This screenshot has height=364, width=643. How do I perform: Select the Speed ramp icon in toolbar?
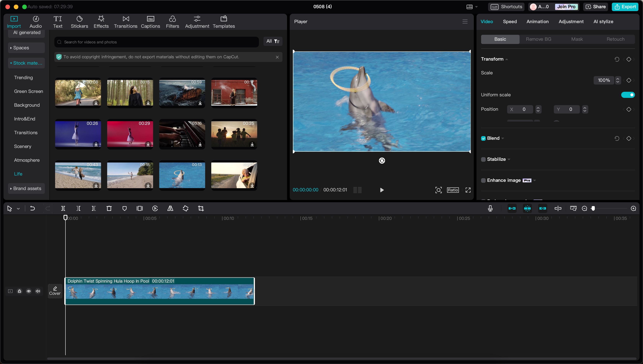[x=155, y=208]
